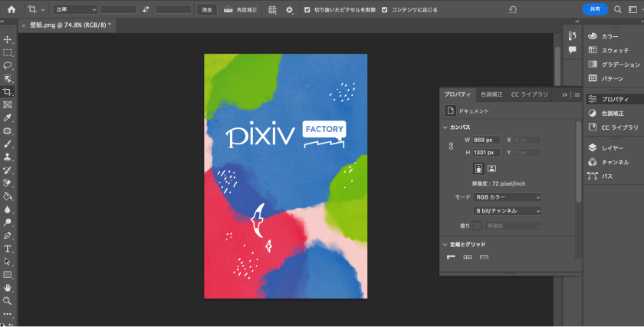
Task: Select the Hand tool
Action: 8,288
